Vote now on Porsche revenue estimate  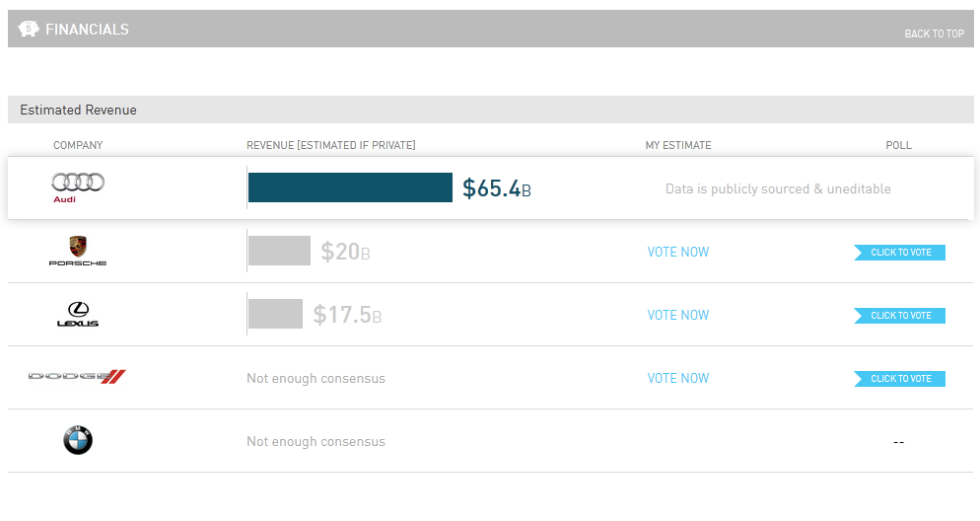pyautogui.click(x=678, y=252)
